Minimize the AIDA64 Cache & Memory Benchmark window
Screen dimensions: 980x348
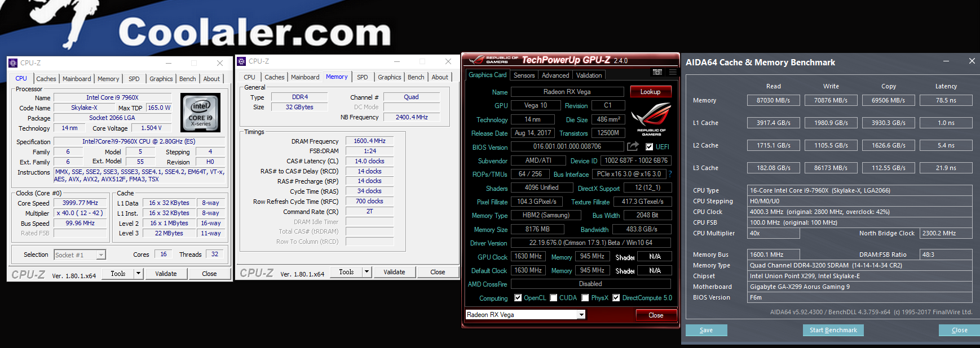(946, 61)
